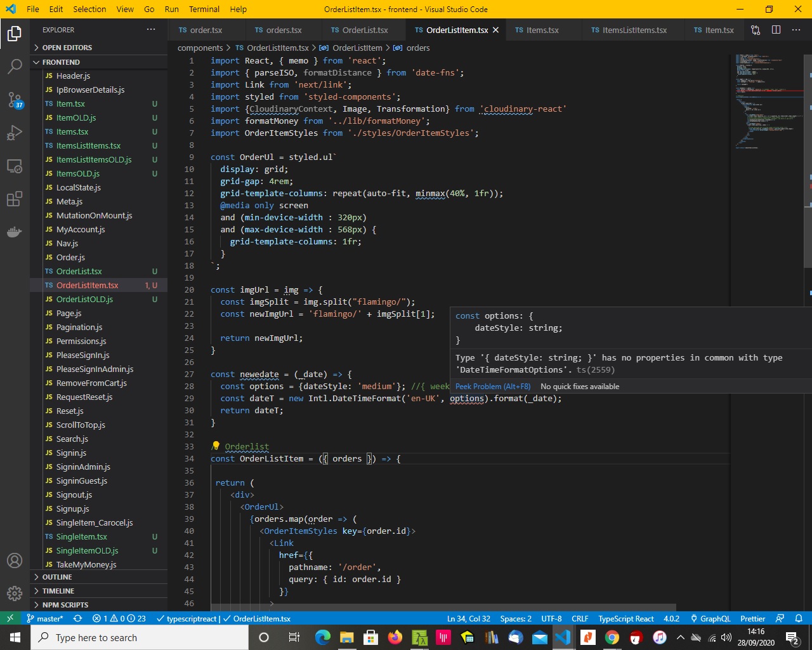Open the Accounts menu icon
The image size is (812, 650).
tap(15, 560)
